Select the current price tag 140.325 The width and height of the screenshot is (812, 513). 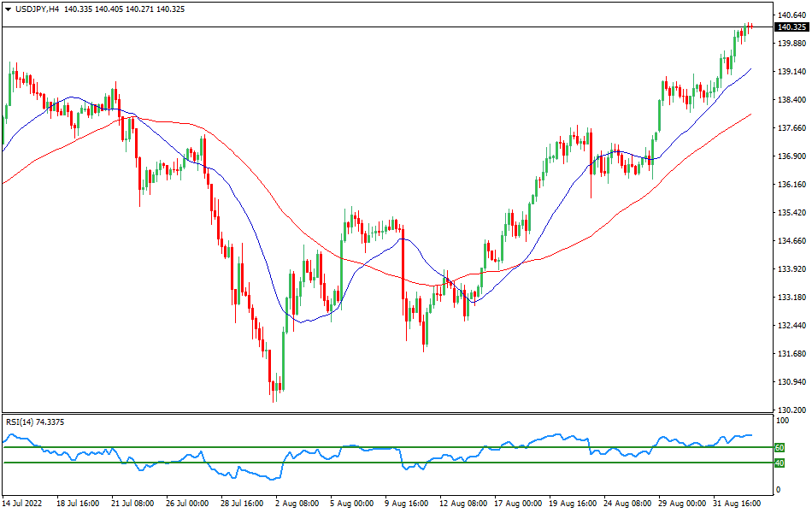coord(791,27)
